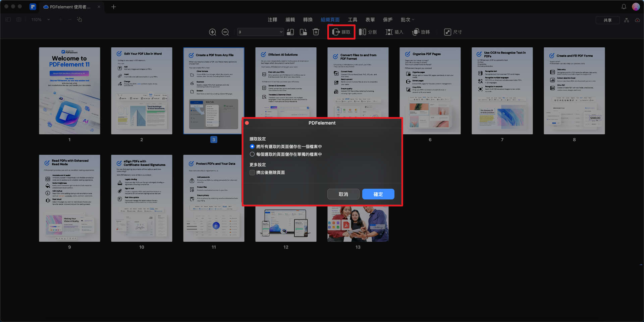Select page 6 Organize PDF Pages thumbnail
Screen dimensions: 644x322
pos(430,91)
